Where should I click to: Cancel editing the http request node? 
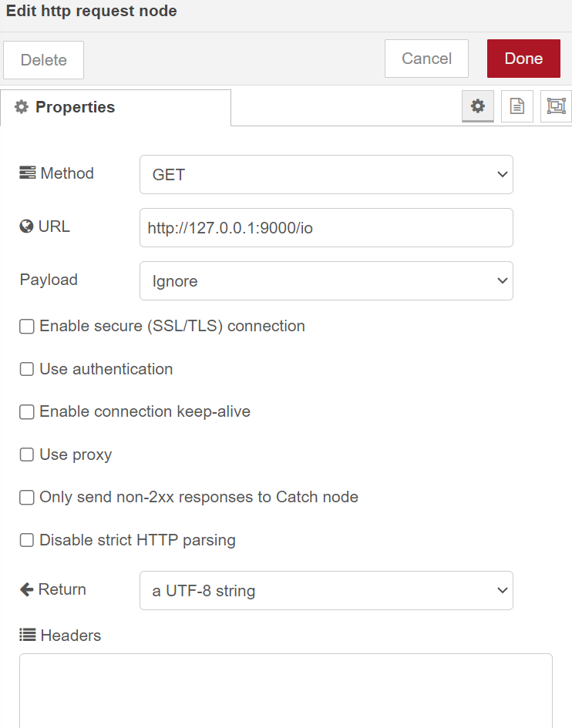coord(426,59)
